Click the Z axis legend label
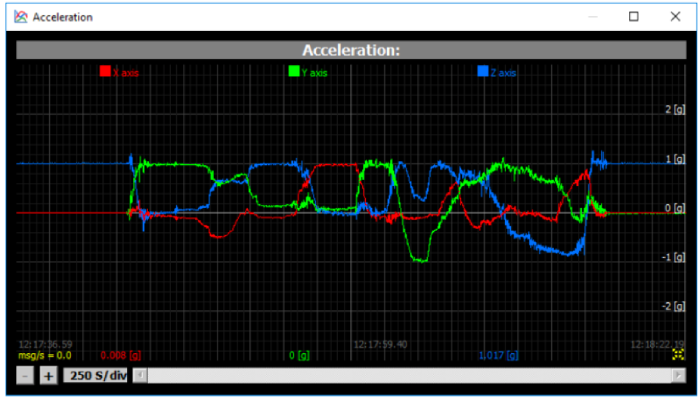This screenshot has width=700, height=400. (x=503, y=73)
